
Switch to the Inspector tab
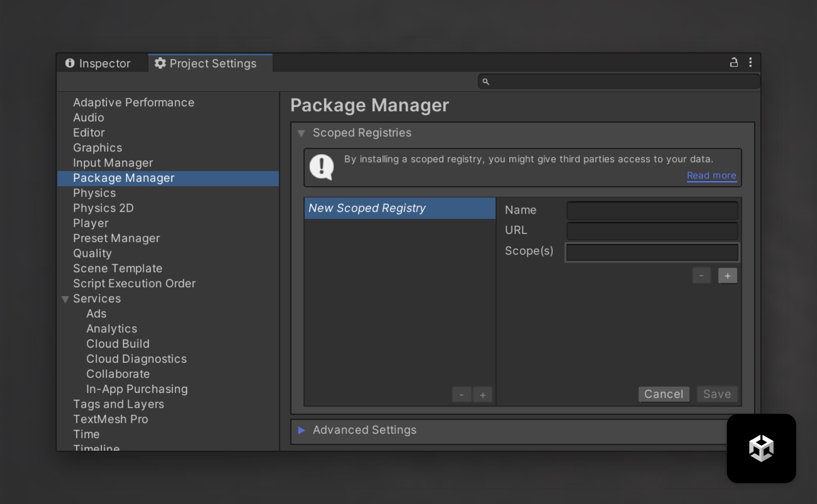click(x=98, y=63)
